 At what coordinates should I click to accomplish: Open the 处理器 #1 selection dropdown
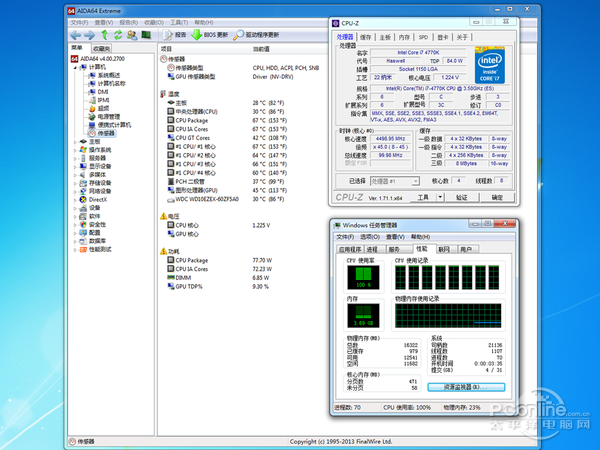[x=394, y=182]
